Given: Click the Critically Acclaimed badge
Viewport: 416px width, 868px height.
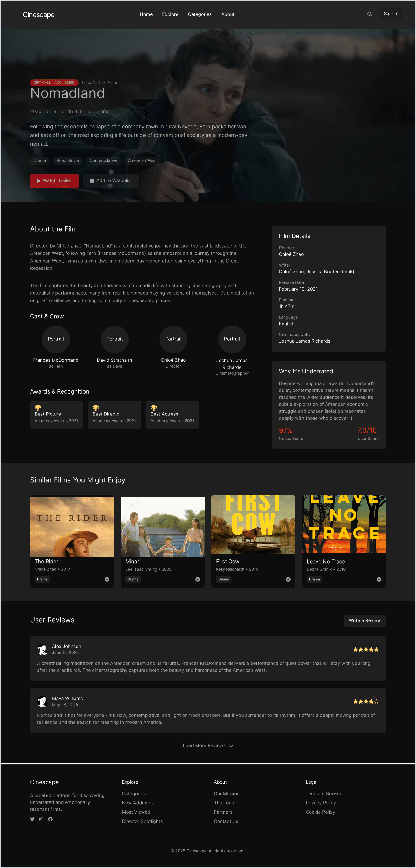Looking at the screenshot, I should point(54,83).
